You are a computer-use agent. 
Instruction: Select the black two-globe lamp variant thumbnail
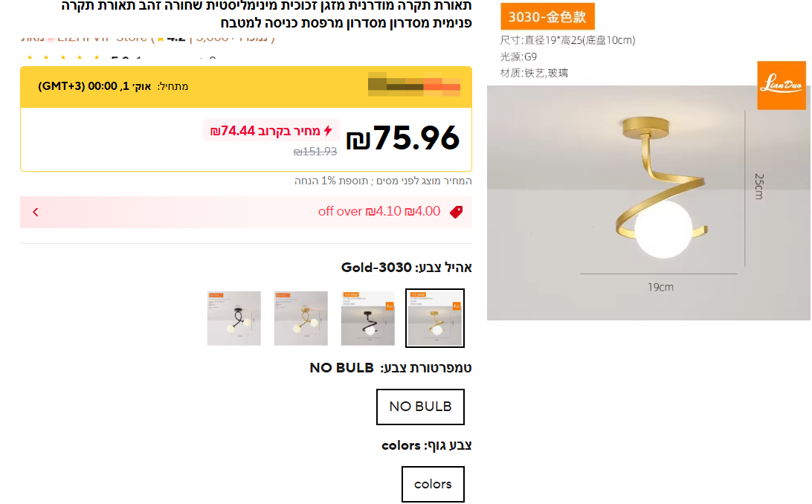(x=234, y=318)
